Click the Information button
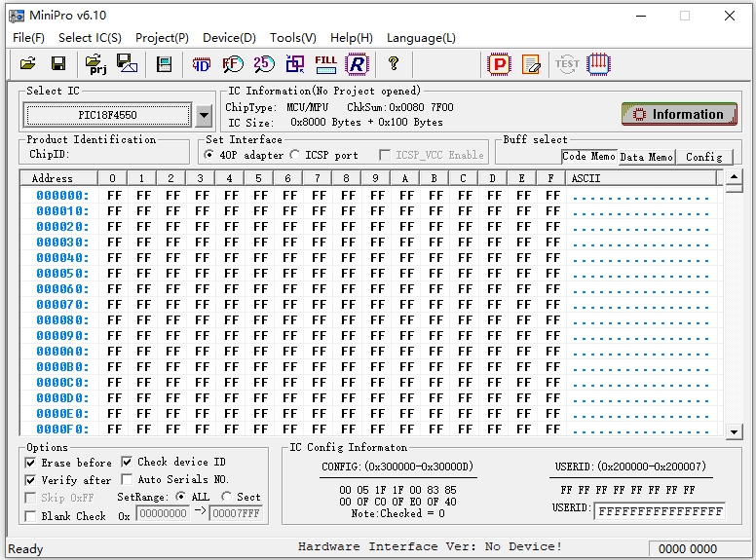Image resolution: width=756 pixels, height=560 pixels. pos(679,114)
